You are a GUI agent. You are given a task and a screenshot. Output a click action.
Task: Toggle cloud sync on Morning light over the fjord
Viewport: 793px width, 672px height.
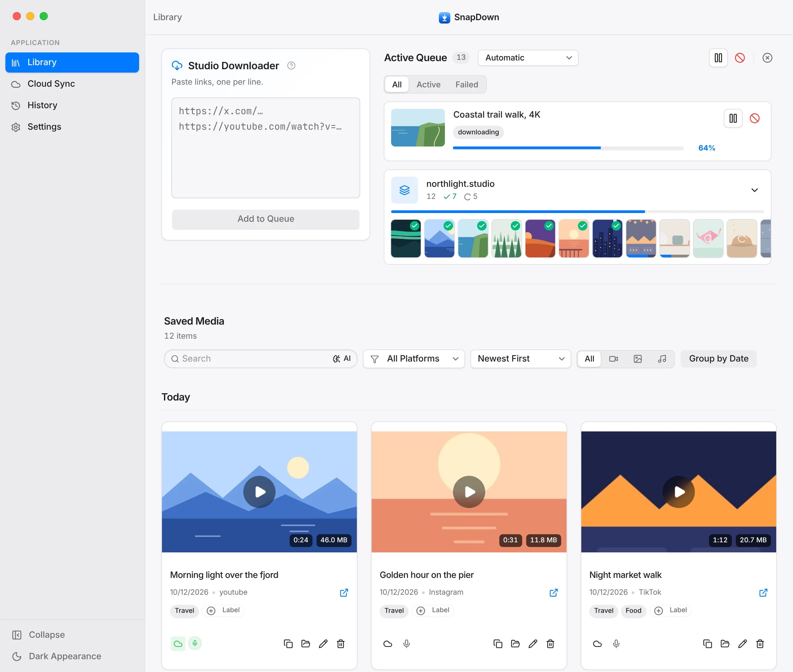178,644
